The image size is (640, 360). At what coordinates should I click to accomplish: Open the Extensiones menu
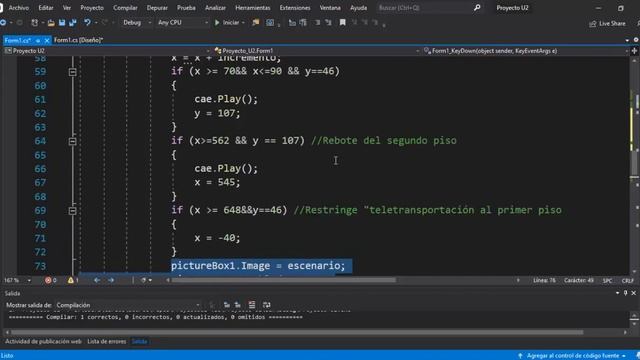click(x=295, y=8)
